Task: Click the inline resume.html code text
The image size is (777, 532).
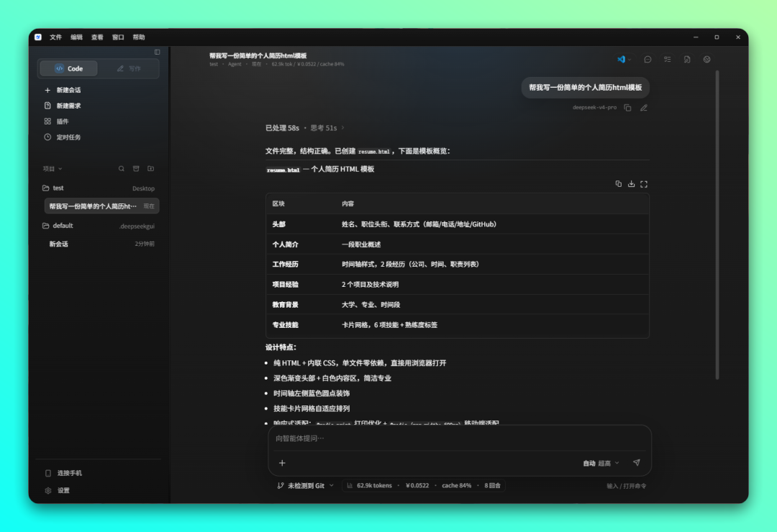Action: point(374,152)
